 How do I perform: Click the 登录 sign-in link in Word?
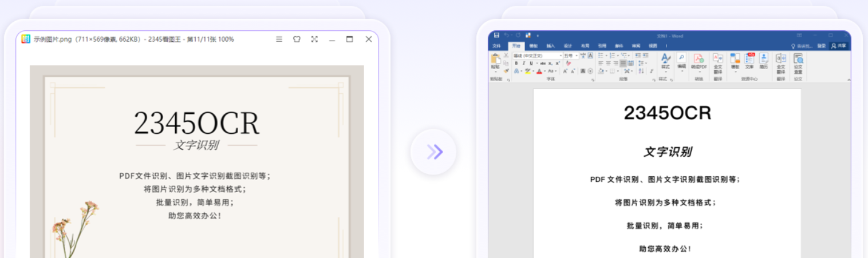tap(822, 46)
